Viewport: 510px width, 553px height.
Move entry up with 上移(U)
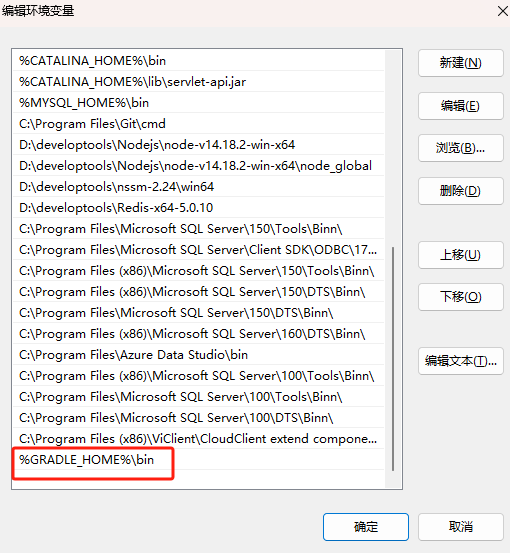461,255
